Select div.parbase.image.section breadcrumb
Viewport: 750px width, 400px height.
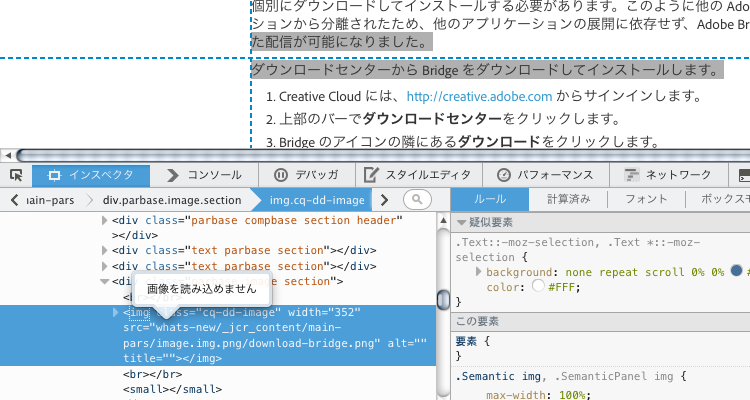click(x=171, y=200)
